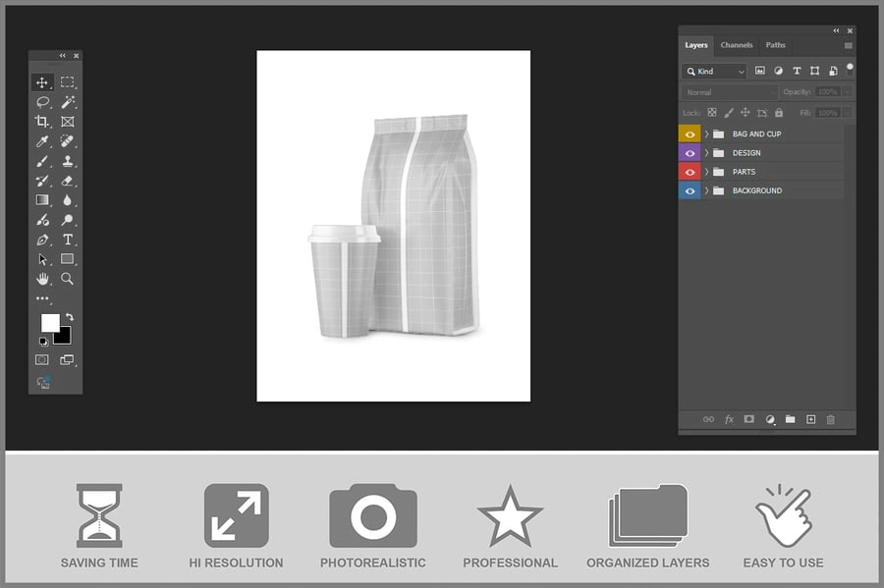Select the Dodge tool
Screen dimensions: 884x588
click(x=67, y=220)
